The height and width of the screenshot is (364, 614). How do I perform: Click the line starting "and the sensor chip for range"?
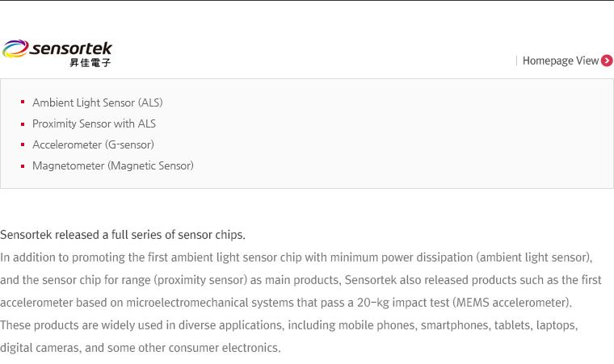[x=301, y=280]
